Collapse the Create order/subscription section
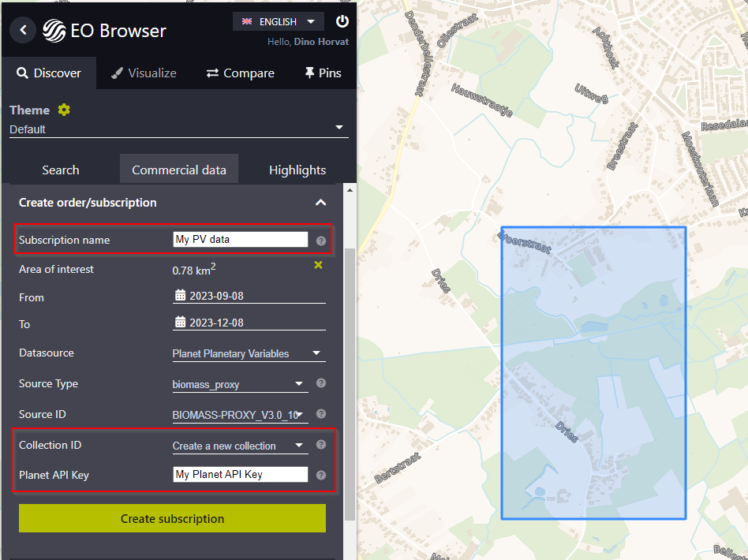 pyautogui.click(x=320, y=203)
